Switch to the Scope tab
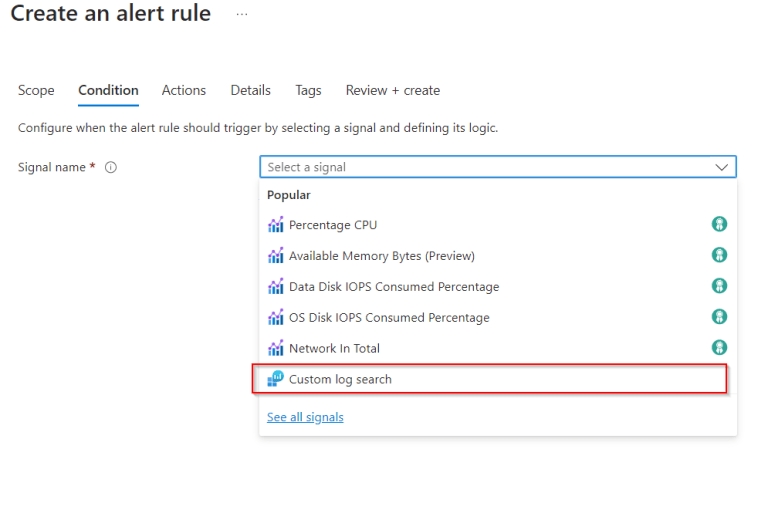Viewport: 768px width, 520px height. [x=36, y=91]
